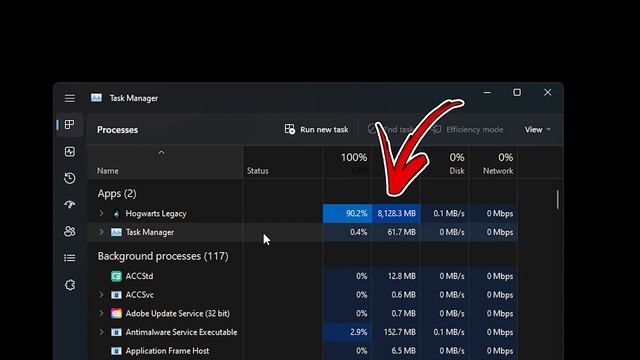
Task: Click the 152.7 MB memory cell
Action: click(x=396, y=332)
